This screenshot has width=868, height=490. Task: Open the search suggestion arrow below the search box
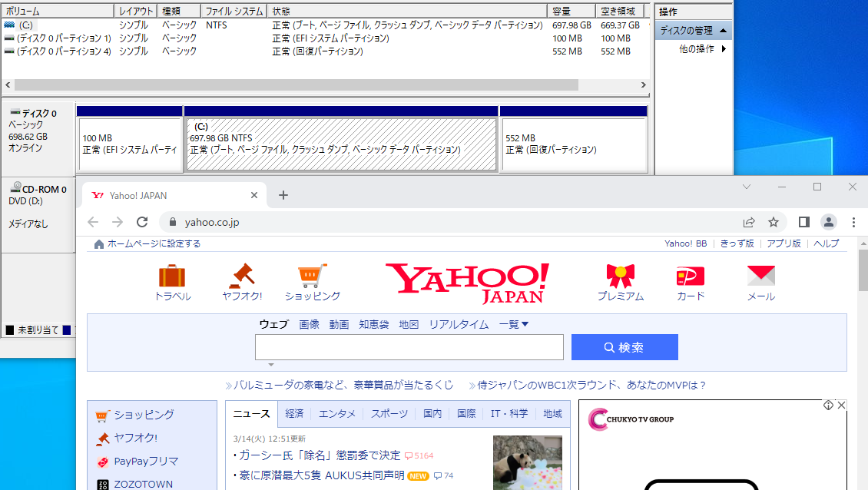(x=270, y=365)
